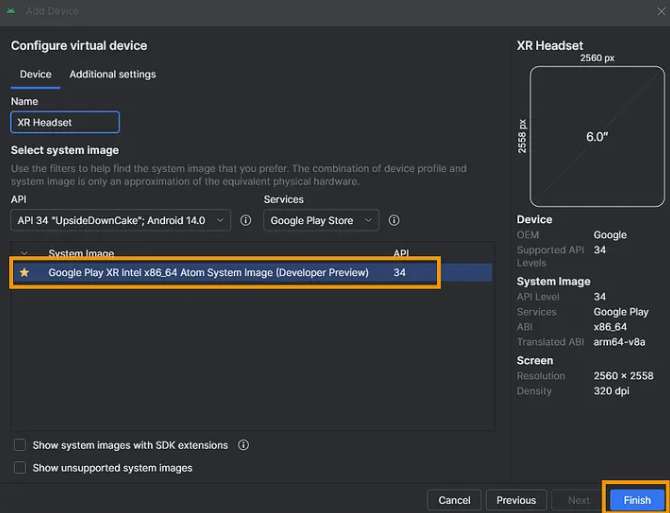Viewport: 670px width, 513px height.
Task: Click info icon beside API dropdown
Action: coord(245,220)
